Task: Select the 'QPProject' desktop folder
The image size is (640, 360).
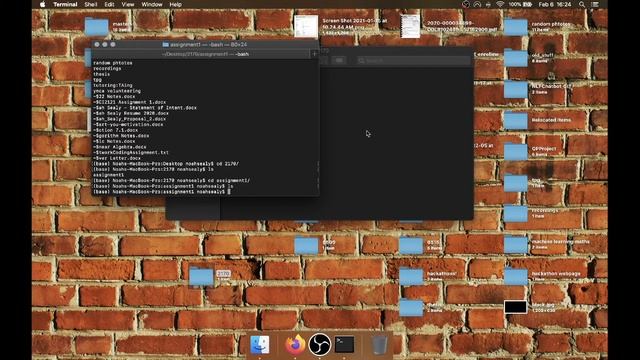Action: (x=516, y=152)
